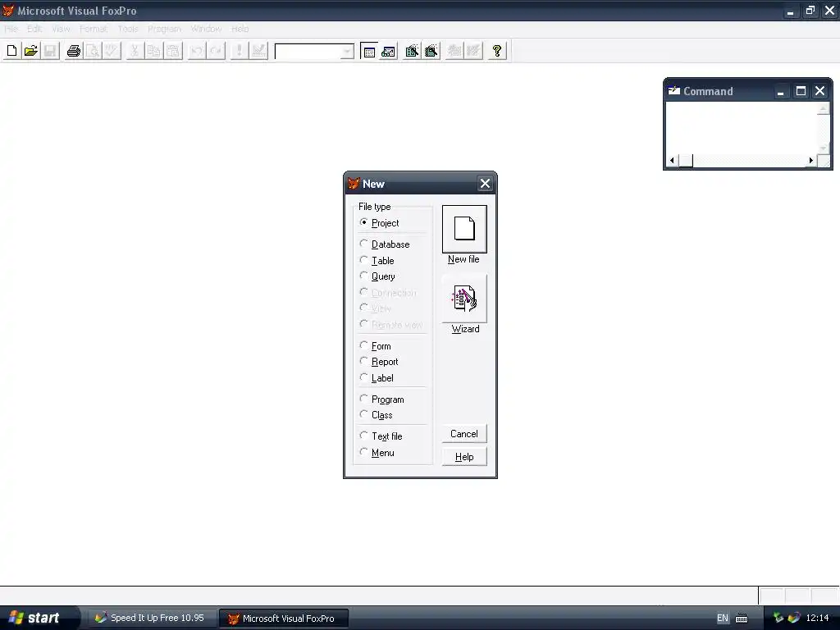Screen dimensions: 840x630
Task: Open the File menu
Action: pyautogui.click(x=11, y=29)
